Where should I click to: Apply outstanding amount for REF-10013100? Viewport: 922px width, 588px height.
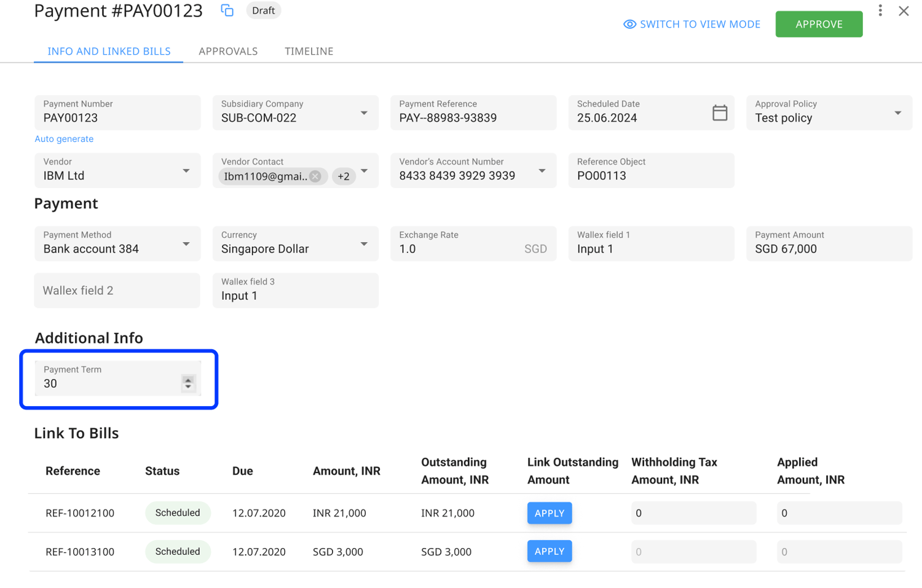tap(550, 552)
